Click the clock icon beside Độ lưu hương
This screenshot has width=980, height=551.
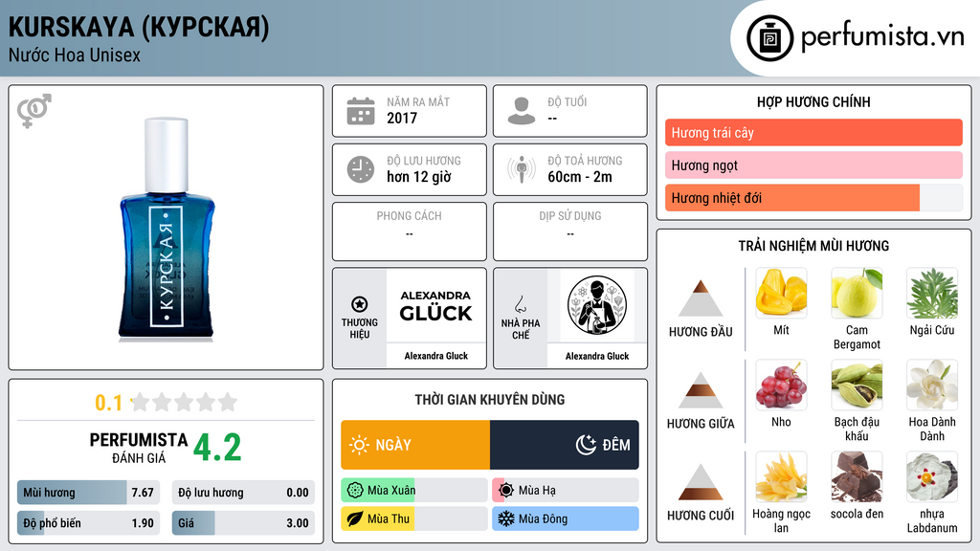click(361, 169)
